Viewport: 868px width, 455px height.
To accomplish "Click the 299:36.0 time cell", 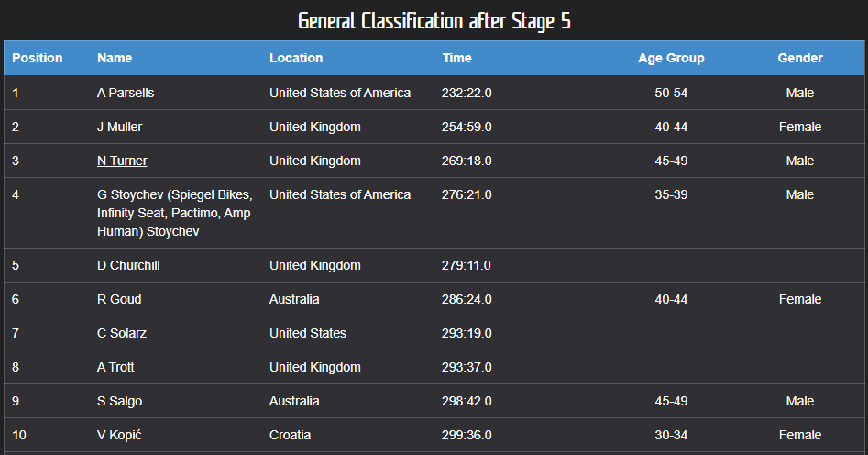I will coord(467,435).
